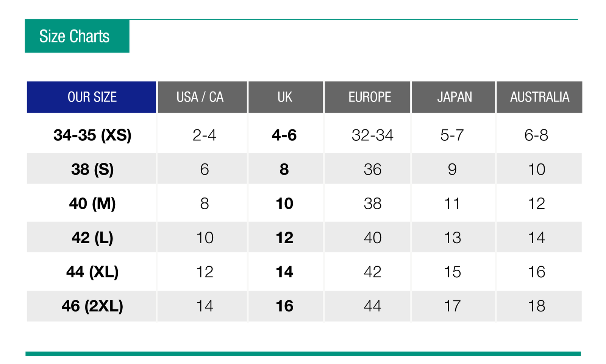This screenshot has height=364, width=606.
Task: Select the OUR SIZE column header
Action: coord(91,97)
